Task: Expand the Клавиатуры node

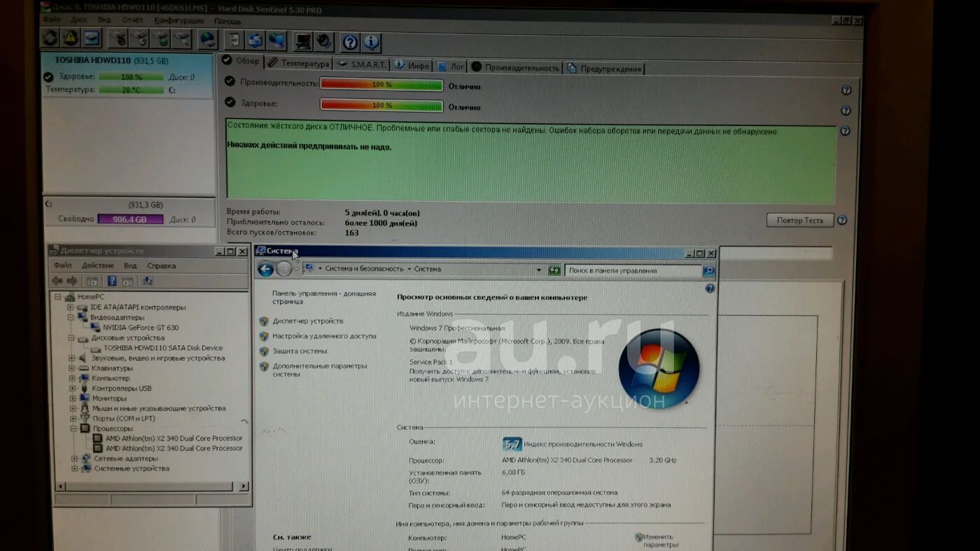Action: [71, 368]
